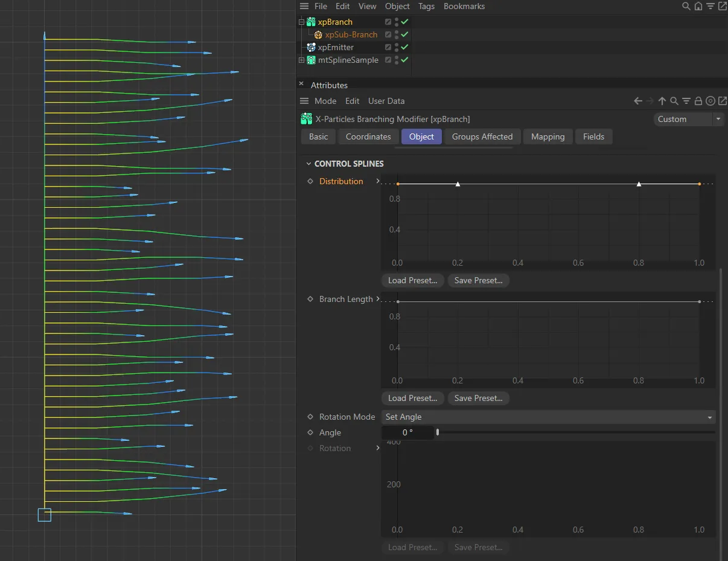The height and width of the screenshot is (561, 728).
Task: Click the mtSplineSample icon
Action: coord(310,60)
